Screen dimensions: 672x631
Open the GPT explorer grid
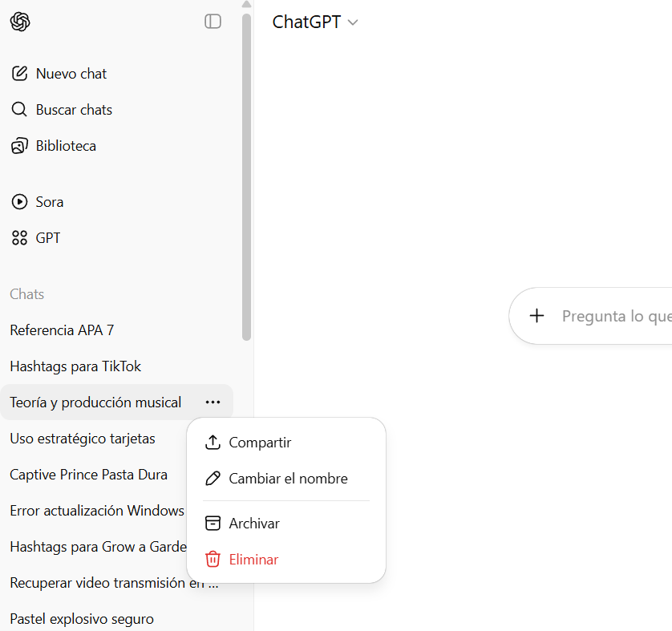(35, 238)
